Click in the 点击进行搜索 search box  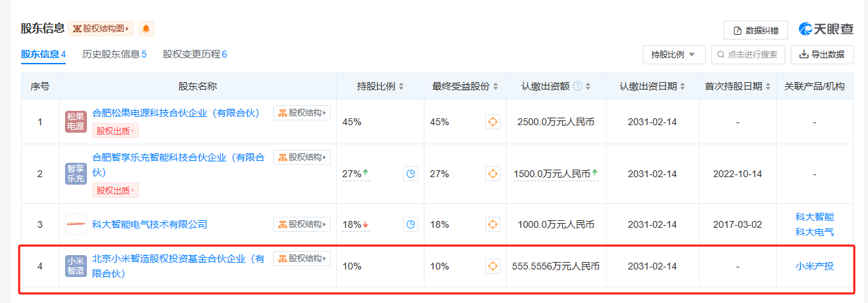(748, 54)
